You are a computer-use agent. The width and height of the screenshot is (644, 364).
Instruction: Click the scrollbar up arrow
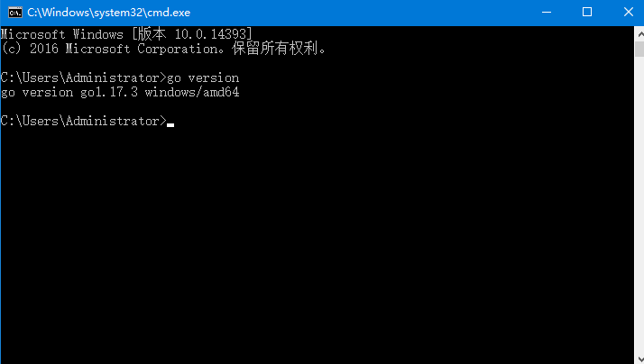(639, 34)
